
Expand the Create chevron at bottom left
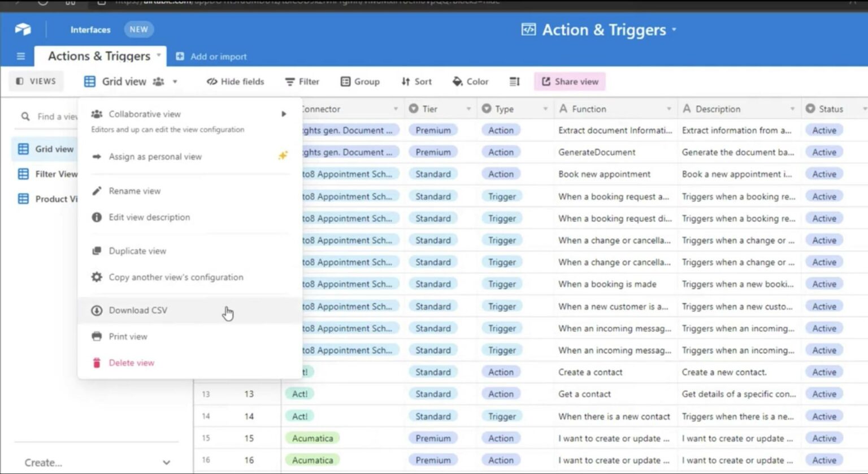click(166, 462)
